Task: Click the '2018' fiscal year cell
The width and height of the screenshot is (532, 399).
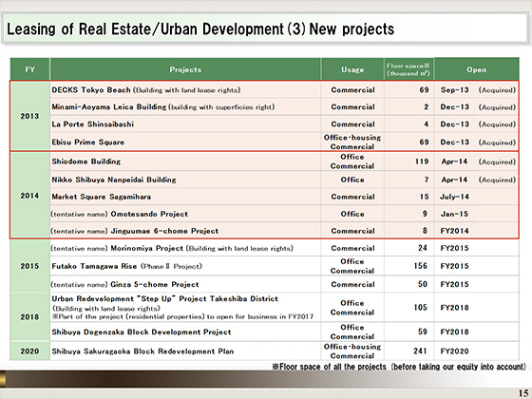Action: [x=29, y=317]
